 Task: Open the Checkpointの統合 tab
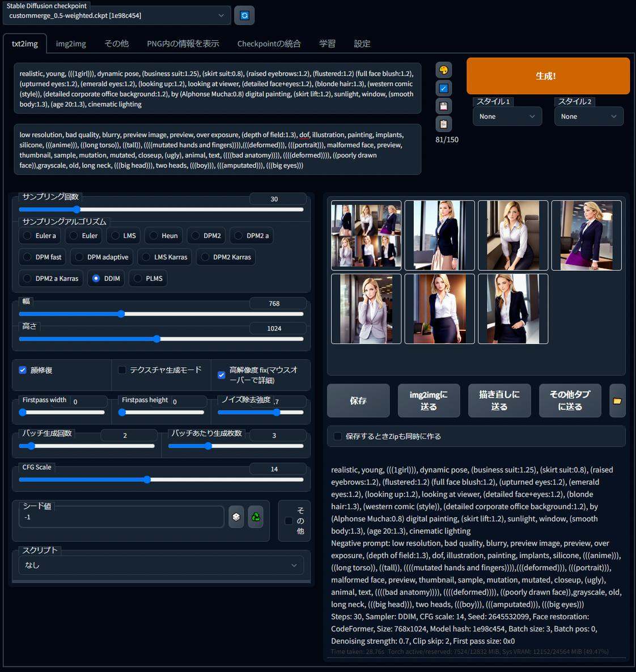coord(269,44)
